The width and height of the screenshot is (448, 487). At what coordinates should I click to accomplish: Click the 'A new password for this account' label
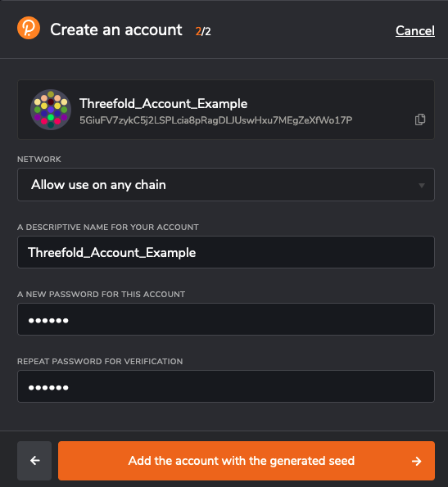click(102, 294)
